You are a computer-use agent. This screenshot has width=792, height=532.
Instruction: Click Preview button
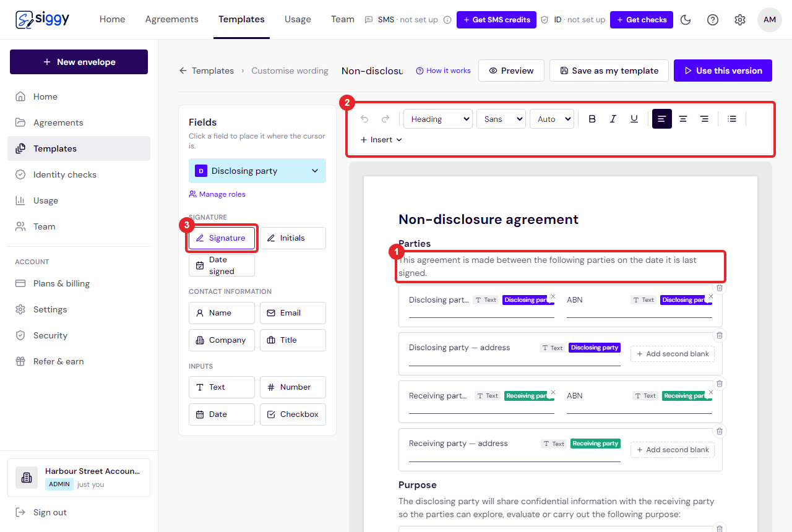pos(511,71)
